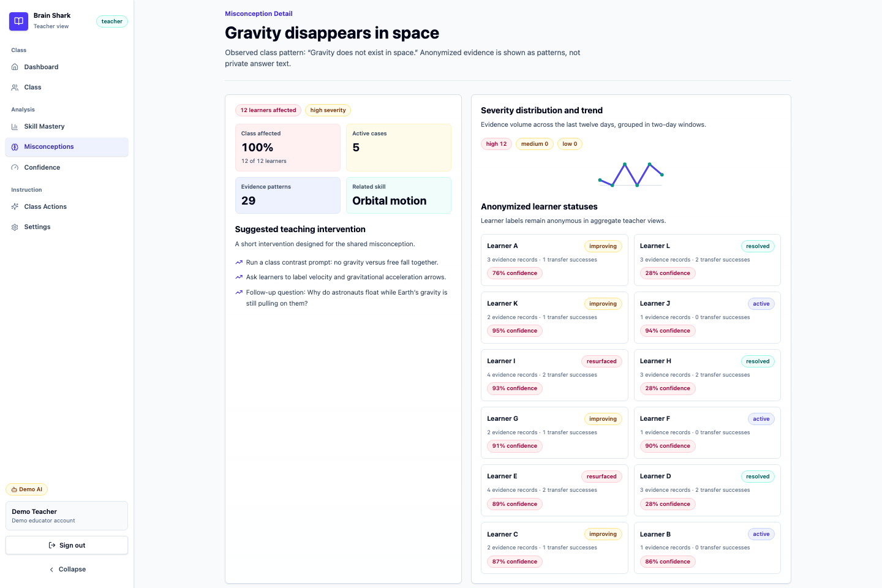The width and height of the screenshot is (882, 588).
Task: Click the severity trend line chart
Action: pos(631,175)
